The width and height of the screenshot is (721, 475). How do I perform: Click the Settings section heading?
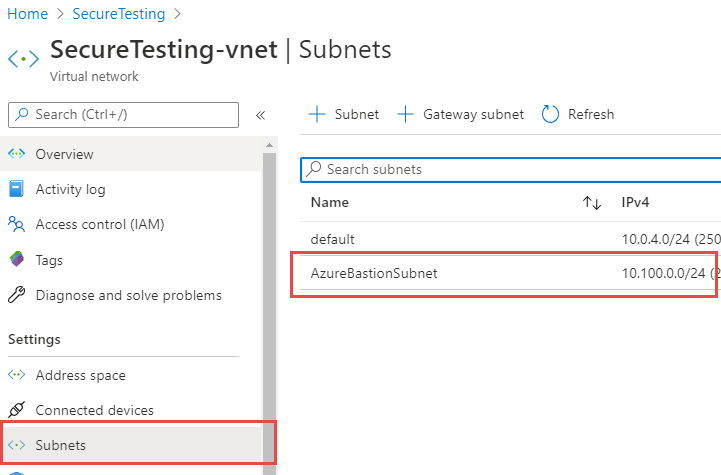(x=34, y=339)
